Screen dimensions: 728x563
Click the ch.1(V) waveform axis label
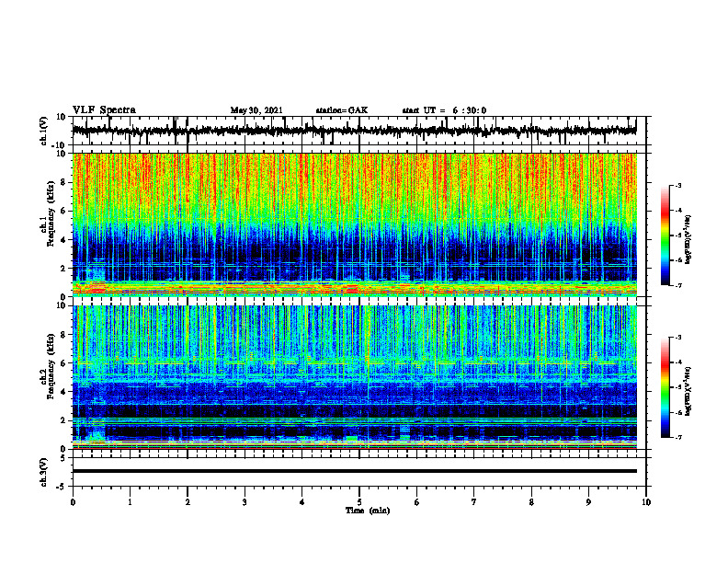tap(43, 131)
